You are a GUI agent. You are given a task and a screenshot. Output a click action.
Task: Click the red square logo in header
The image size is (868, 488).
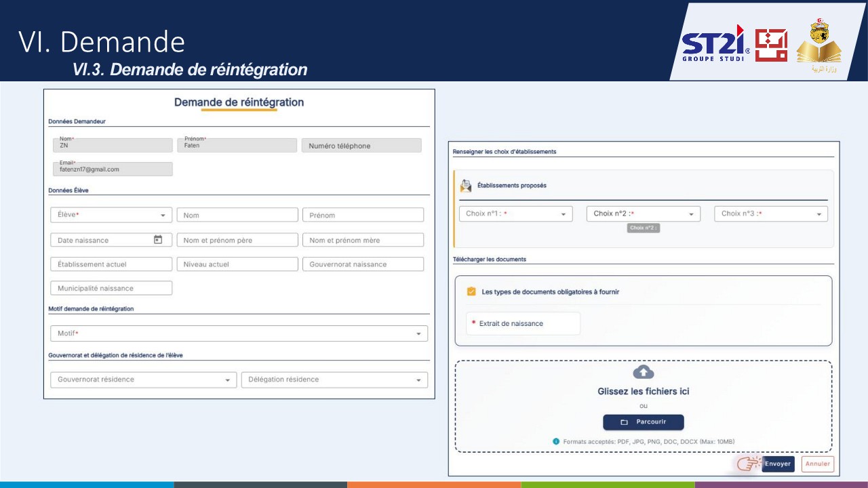771,45
